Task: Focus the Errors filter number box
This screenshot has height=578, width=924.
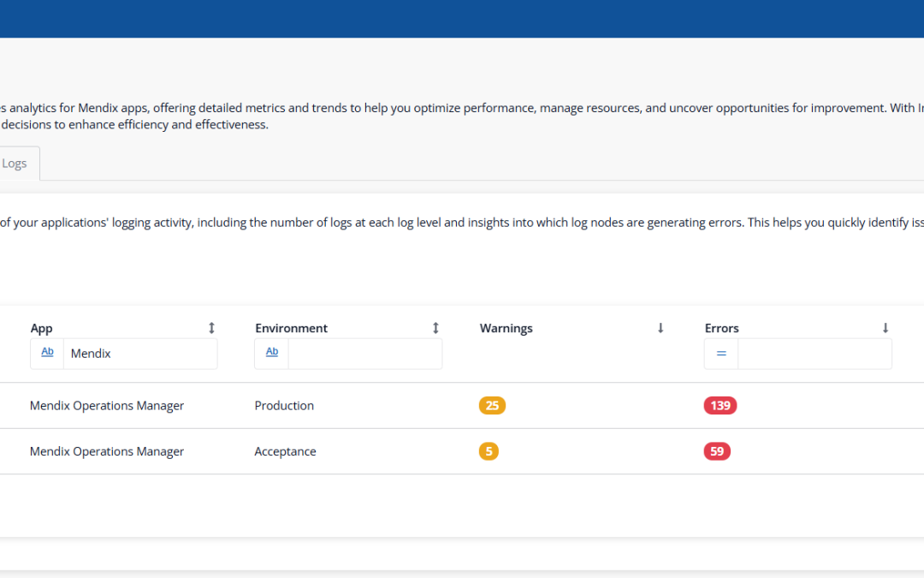Action: [814, 354]
